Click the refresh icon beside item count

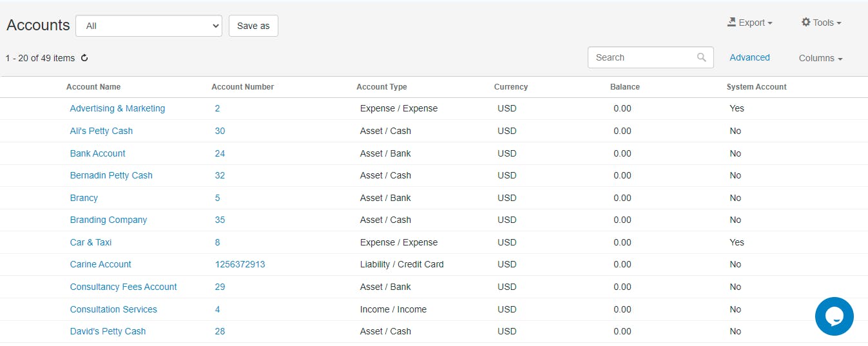pos(84,58)
